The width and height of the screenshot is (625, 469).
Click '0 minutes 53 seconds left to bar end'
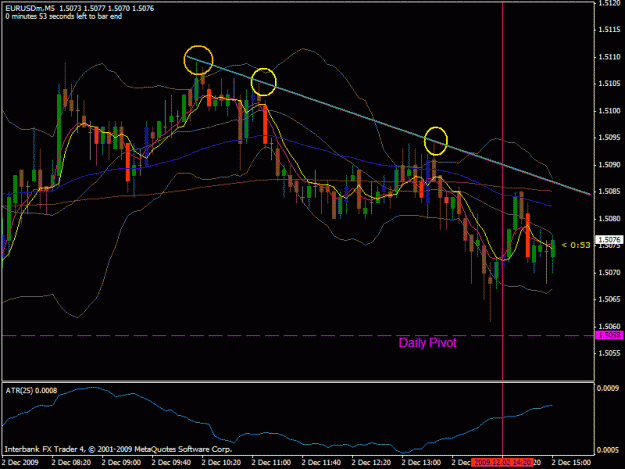pyautogui.click(x=64, y=16)
